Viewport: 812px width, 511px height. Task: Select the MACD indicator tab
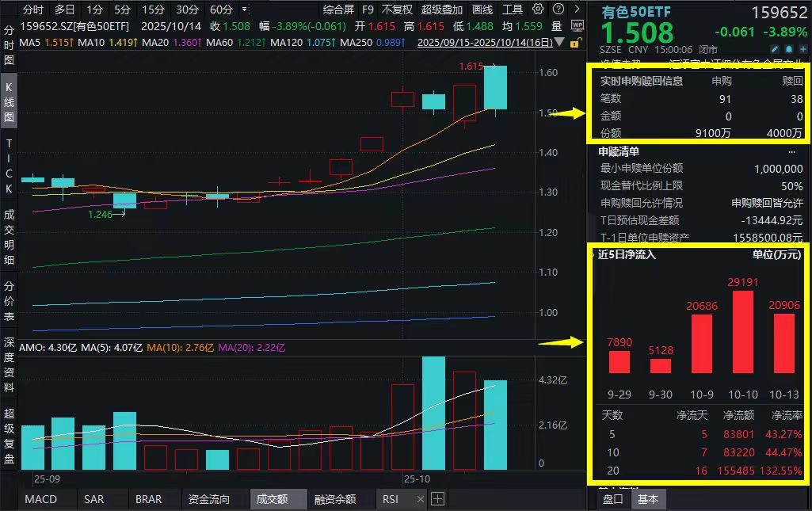coord(40,499)
